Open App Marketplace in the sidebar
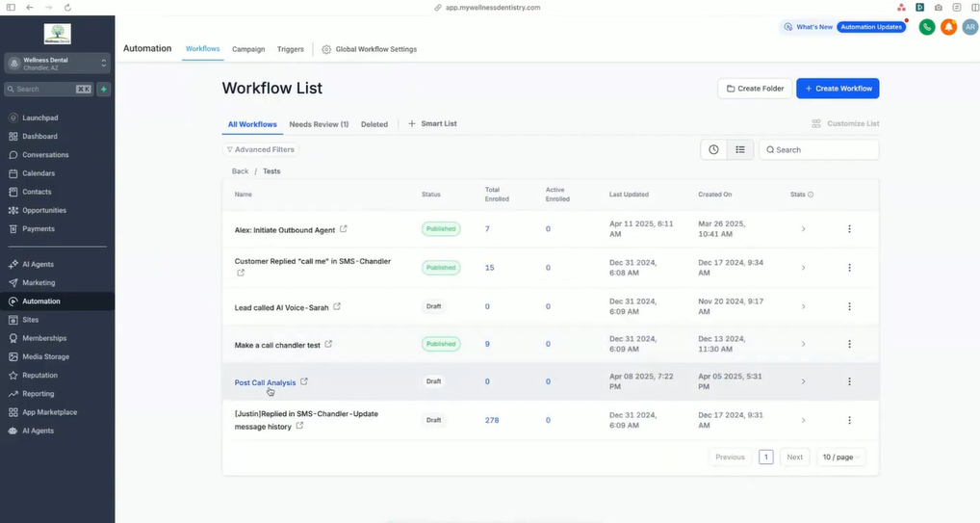Viewport: 980px width, 523px height. tap(49, 412)
